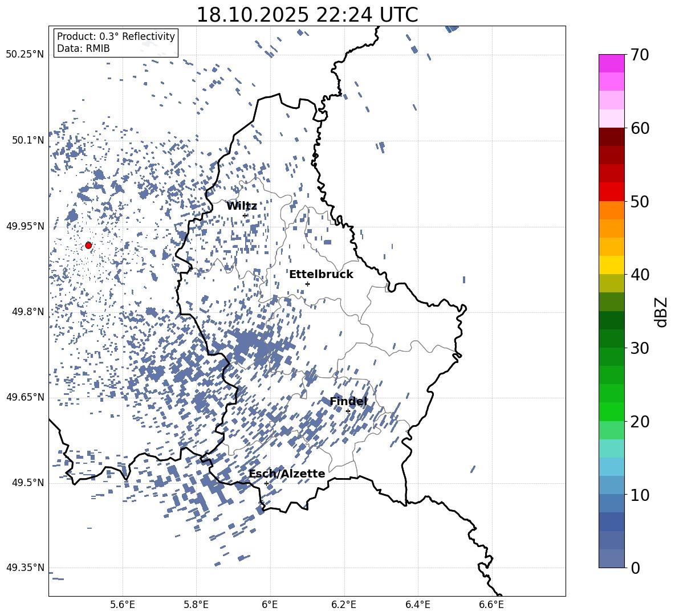Click the red radar location dot
The image size is (675, 616).
pos(88,245)
